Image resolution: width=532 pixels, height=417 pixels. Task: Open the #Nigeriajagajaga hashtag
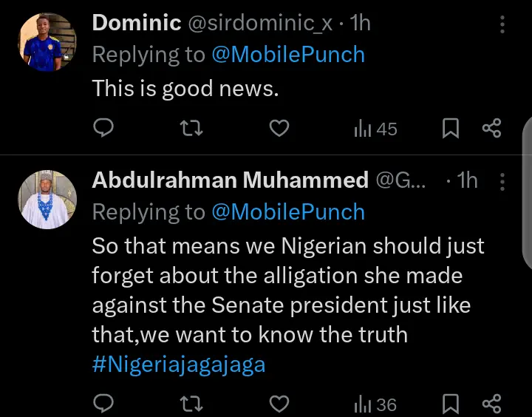click(178, 364)
